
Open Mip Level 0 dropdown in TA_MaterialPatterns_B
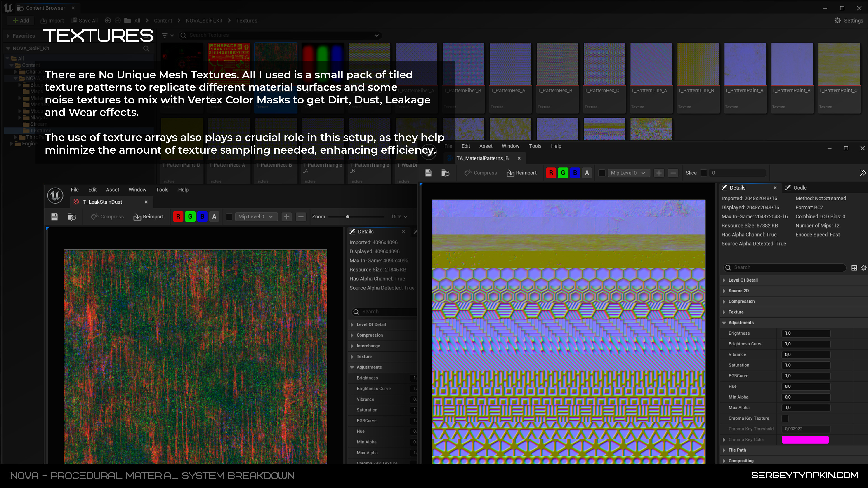(628, 173)
